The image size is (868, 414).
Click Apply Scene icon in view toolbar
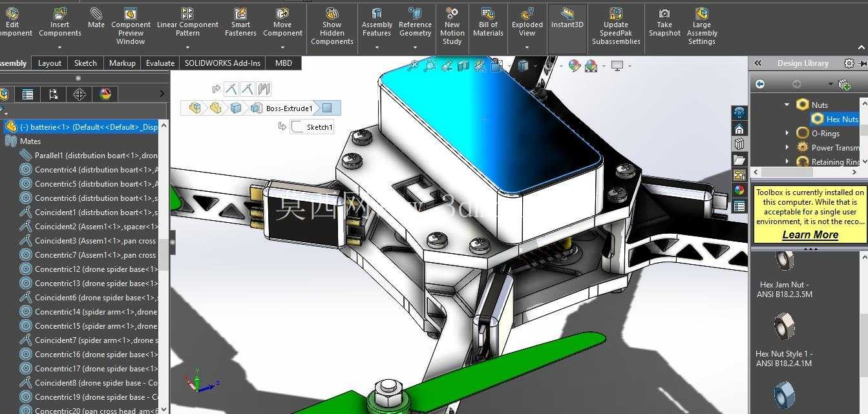point(591,66)
